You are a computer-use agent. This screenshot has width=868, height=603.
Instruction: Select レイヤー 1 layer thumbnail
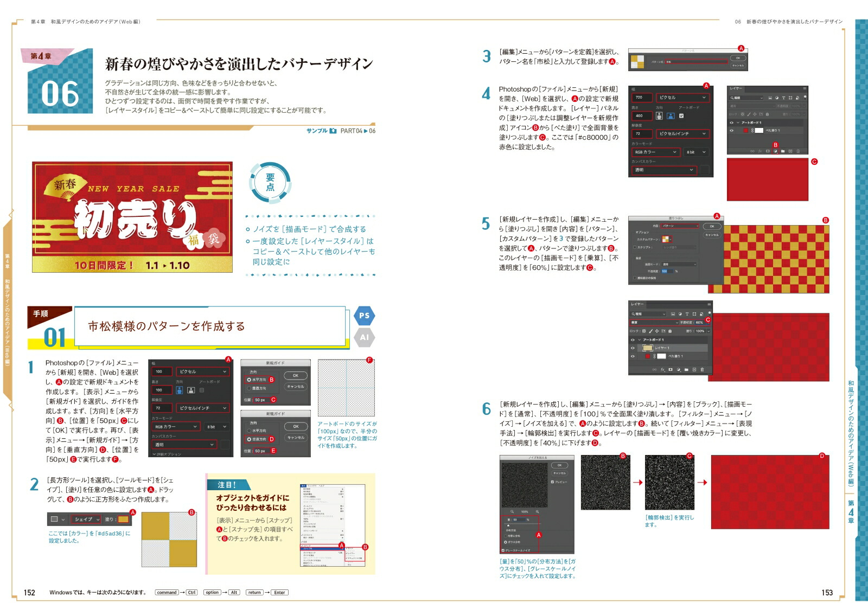(x=648, y=348)
